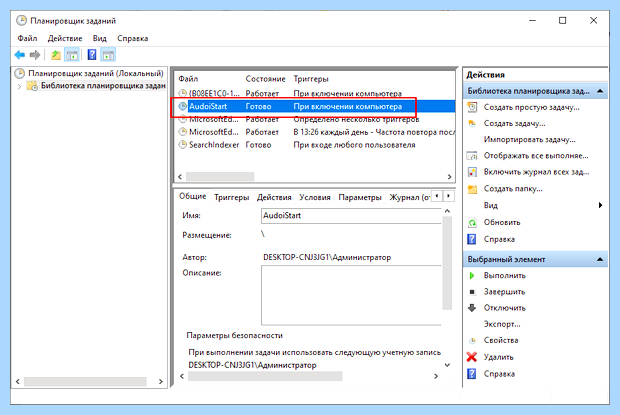Toggle the console tree pane toolbar icon
The height and width of the screenshot is (415, 620).
pos(72,55)
